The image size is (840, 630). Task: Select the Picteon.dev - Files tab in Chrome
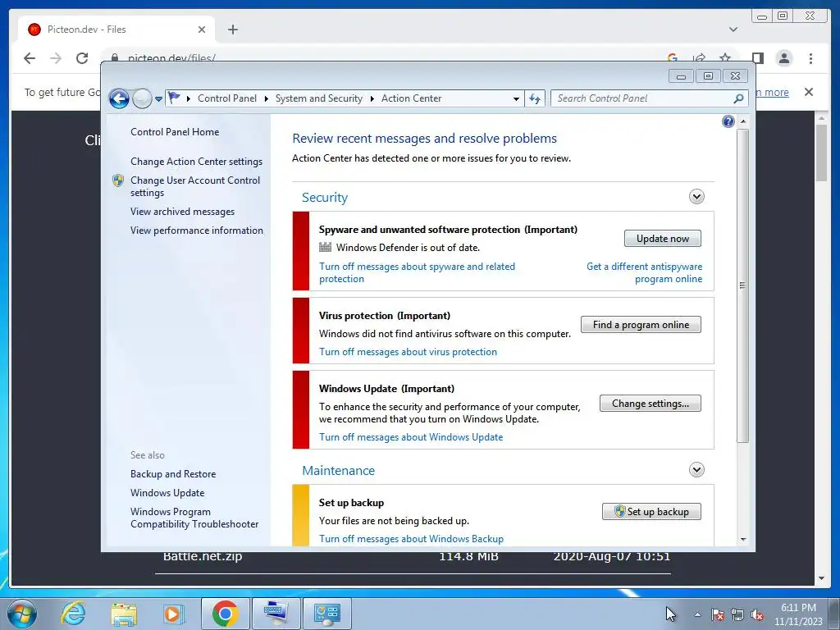pyautogui.click(x=116, y=30)
